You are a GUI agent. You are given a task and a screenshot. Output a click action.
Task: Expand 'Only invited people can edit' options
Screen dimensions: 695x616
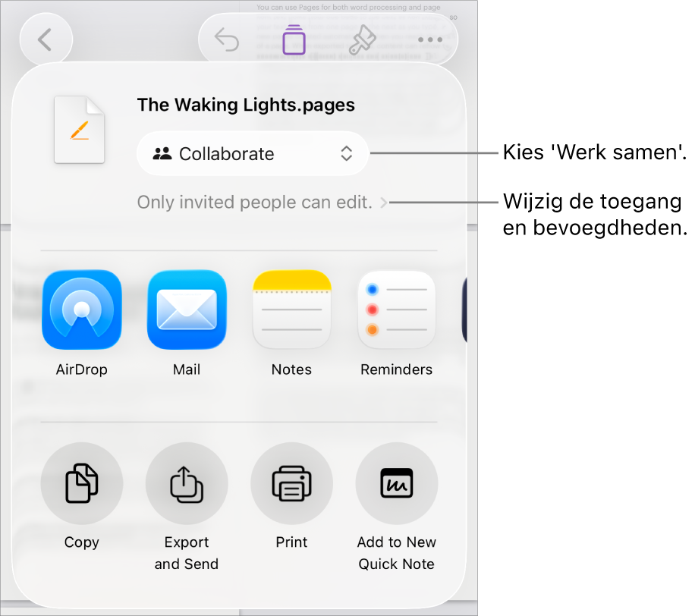tap(263, 203)
